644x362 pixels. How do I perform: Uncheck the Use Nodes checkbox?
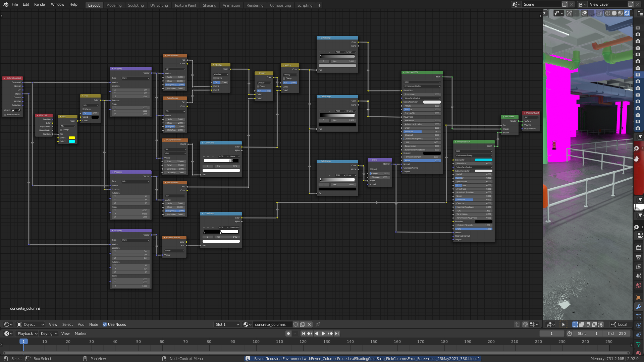click(x=105, y=324)
